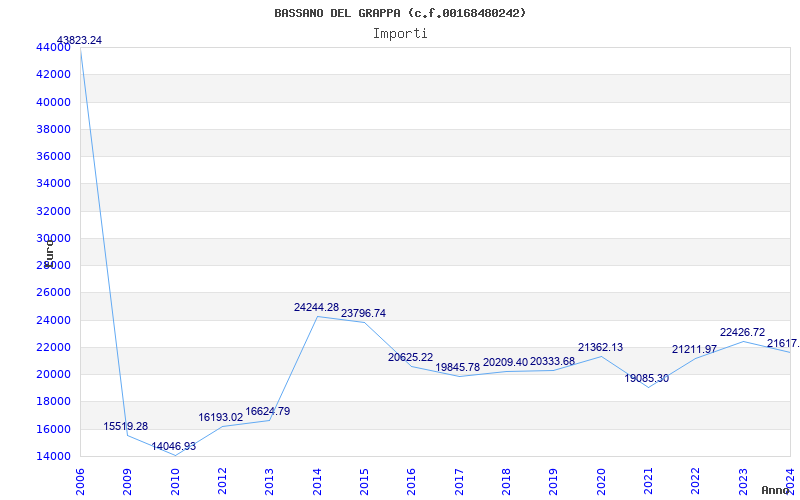Click the x-axis year 2020
Screen dimensions: 800x500
coord(601,482)
